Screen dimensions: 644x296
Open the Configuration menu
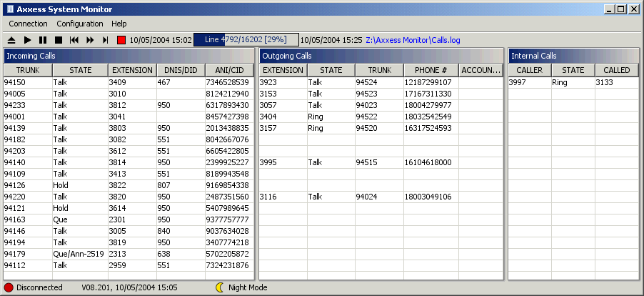coord(80,24)
